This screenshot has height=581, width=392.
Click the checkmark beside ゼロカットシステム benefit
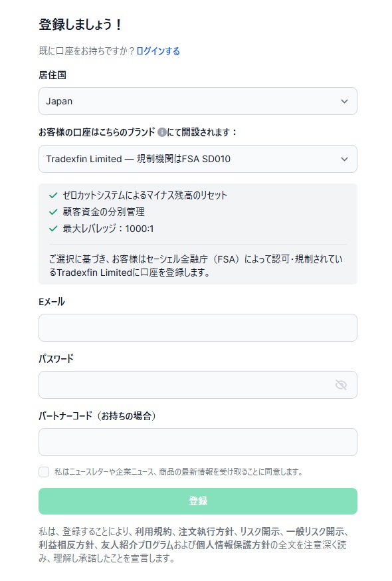click(x=52, y=197)
